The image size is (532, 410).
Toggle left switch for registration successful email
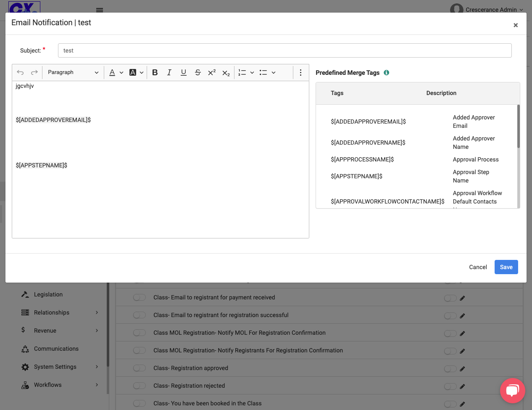point(140,315)
